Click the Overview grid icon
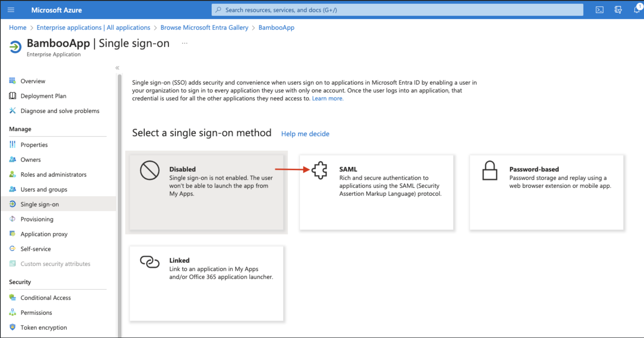This screenshot has height=338, width=644. pos(12,81)
